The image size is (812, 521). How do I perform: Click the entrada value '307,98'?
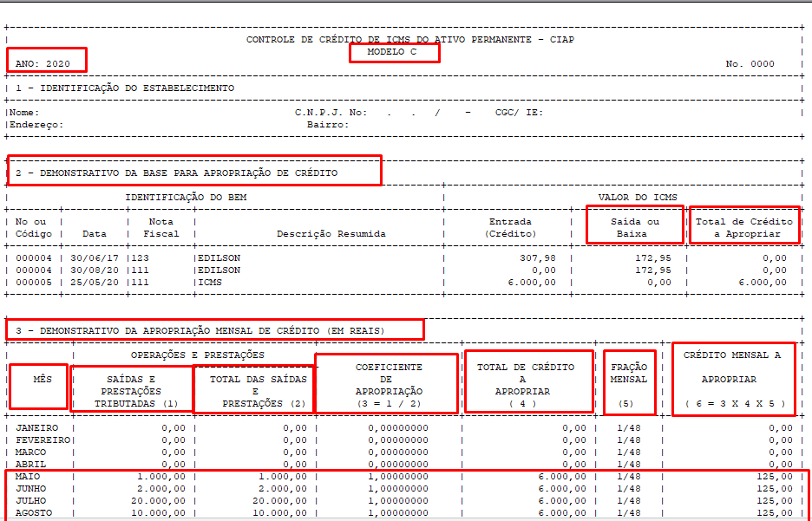pos(538,258)
